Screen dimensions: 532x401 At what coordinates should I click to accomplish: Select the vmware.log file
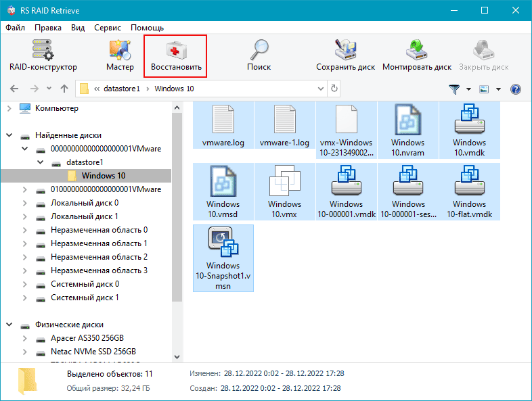tap(223, 125)
